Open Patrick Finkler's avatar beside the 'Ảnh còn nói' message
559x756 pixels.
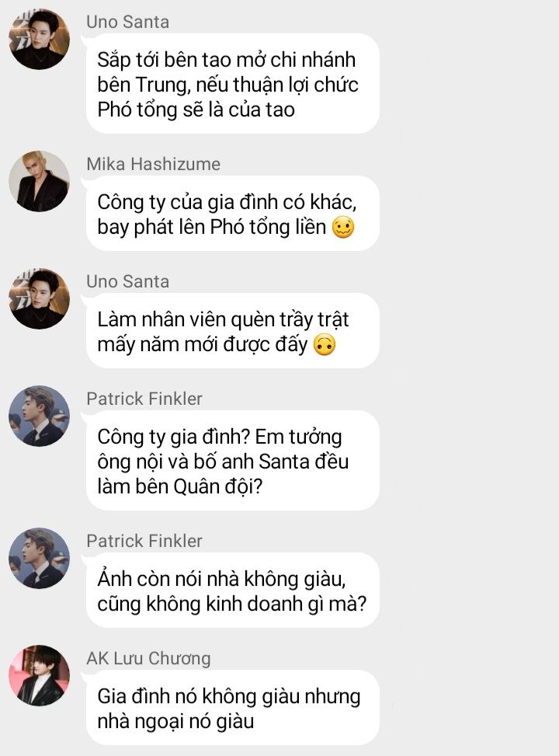click(39, 559)
